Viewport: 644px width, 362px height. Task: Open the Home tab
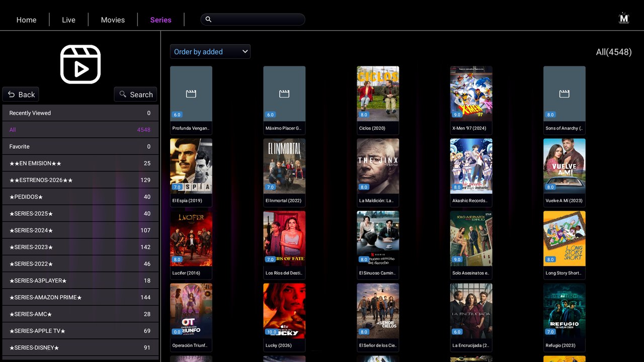[26, 20]
